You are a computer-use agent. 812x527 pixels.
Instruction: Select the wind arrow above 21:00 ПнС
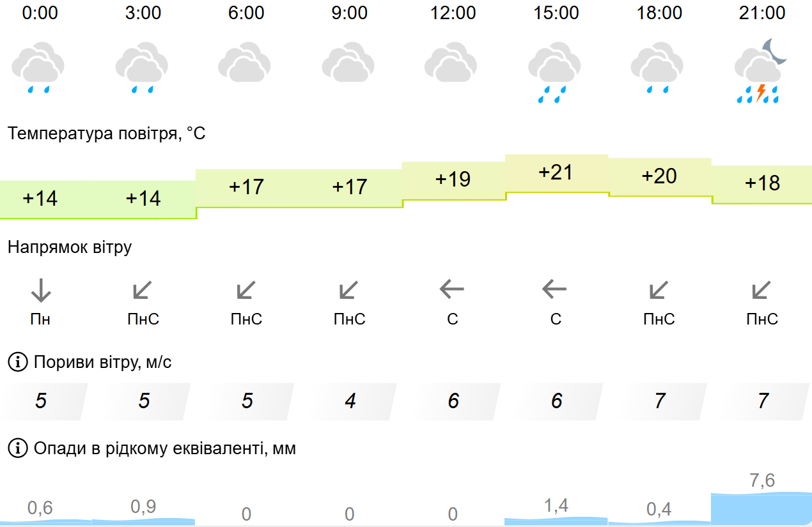761,291
